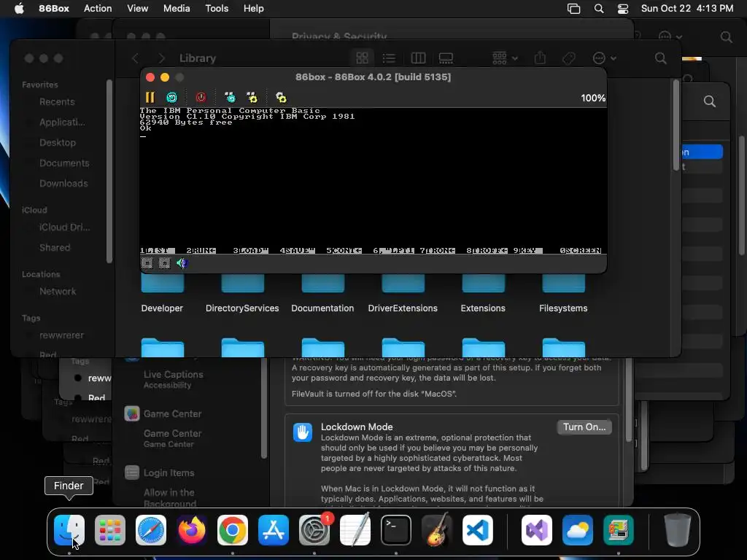Click the Finder sidebar scrollbar
747x560 pixels.
[x=109, y=171]
